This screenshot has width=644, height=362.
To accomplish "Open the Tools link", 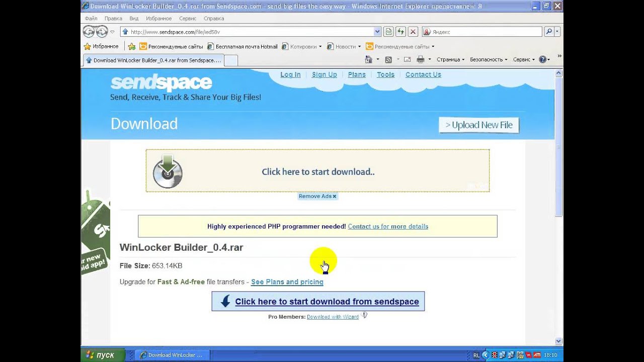I will [385, 74].
